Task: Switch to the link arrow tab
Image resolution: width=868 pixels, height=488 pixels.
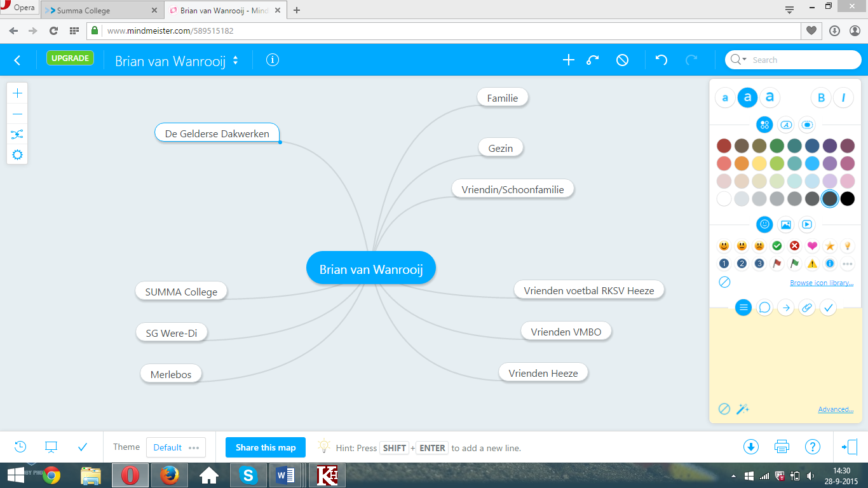Action: (785, 308)
